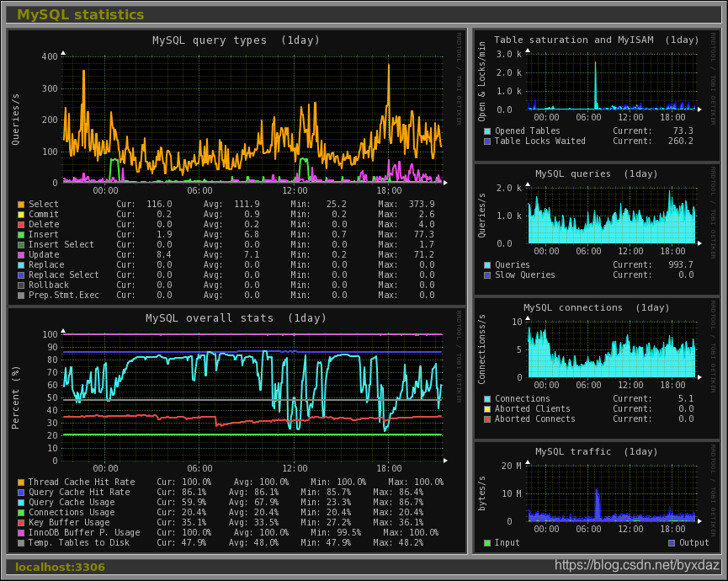
Task: Click the Query Cache Hit Rate Max 86.4%
Action: 411,493
